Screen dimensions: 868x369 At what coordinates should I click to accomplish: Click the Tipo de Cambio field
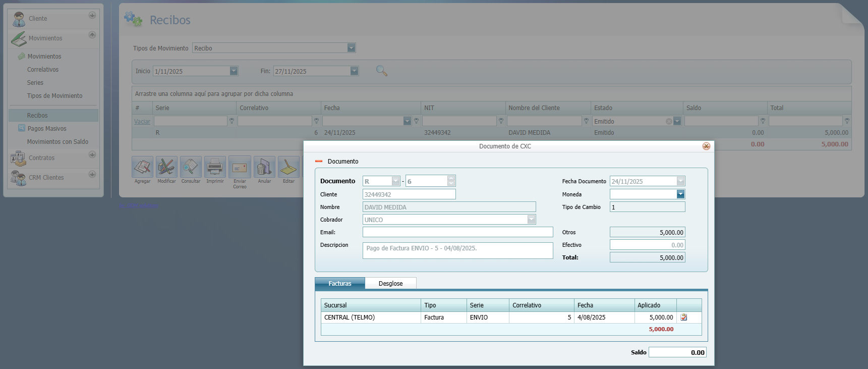(648, 207)
